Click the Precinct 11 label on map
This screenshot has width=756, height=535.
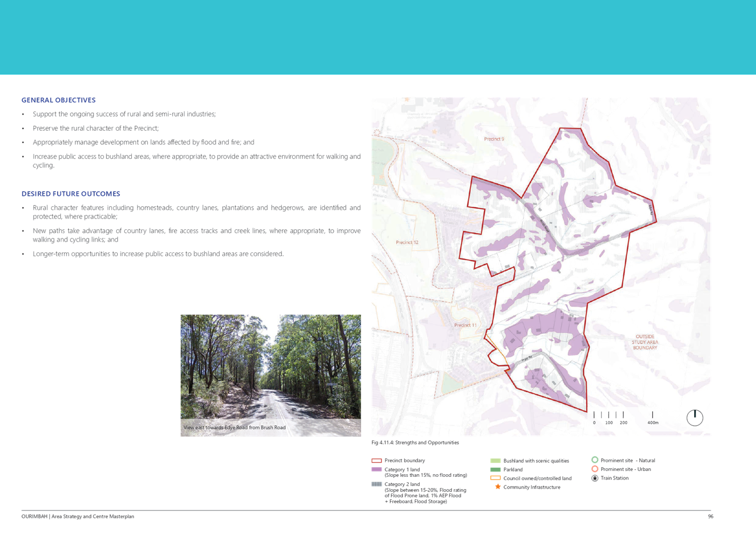tap(465, 325)
